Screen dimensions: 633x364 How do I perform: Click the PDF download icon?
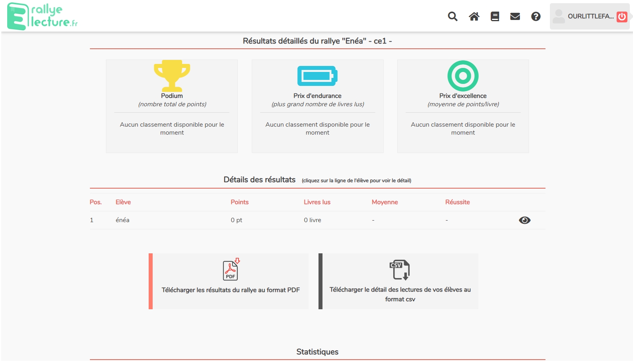click(231, 270)
